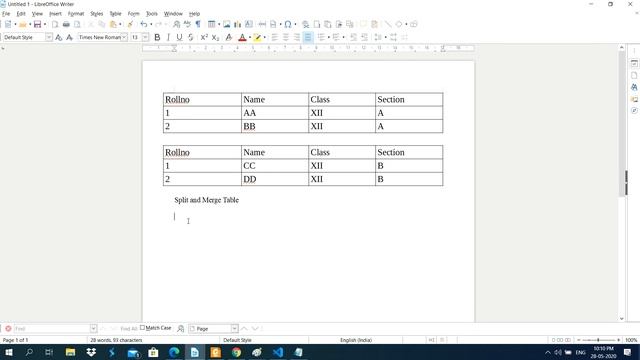Viewport: 640px width, 360px height.
Task: Toggle Bold formatting
Action: point(157,37)
